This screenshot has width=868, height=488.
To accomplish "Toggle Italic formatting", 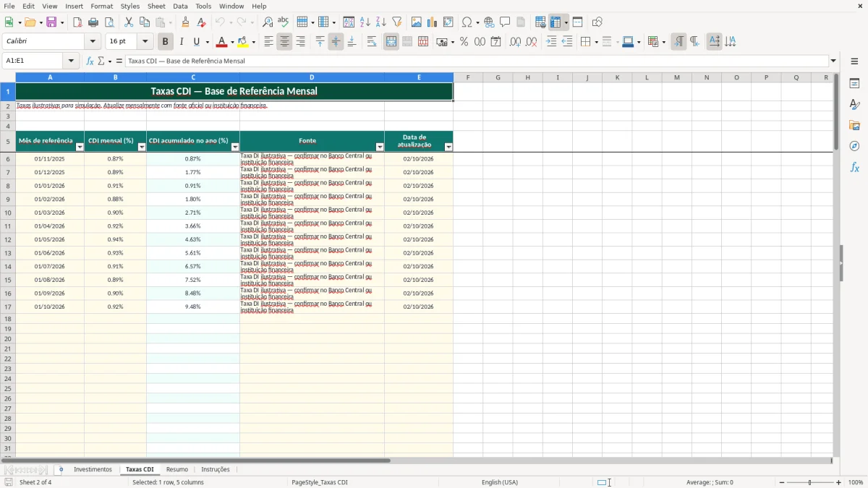I will pos(182,42).
